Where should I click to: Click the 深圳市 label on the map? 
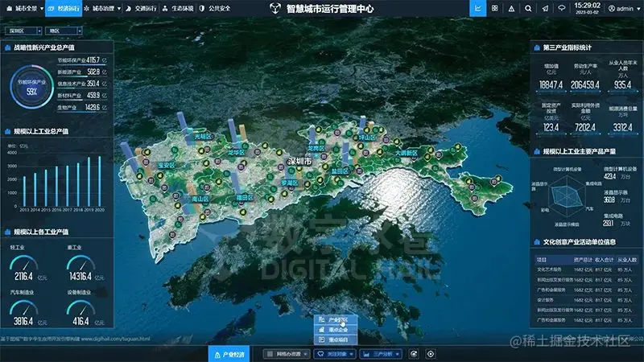click(x=299, y=162)
